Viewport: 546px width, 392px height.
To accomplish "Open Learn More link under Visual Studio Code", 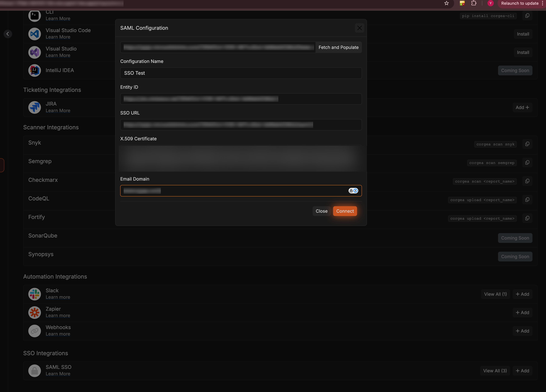I will [58, 37].
